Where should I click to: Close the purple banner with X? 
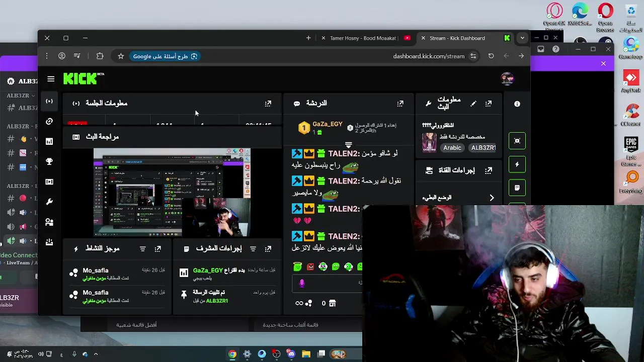pos(603,63)
